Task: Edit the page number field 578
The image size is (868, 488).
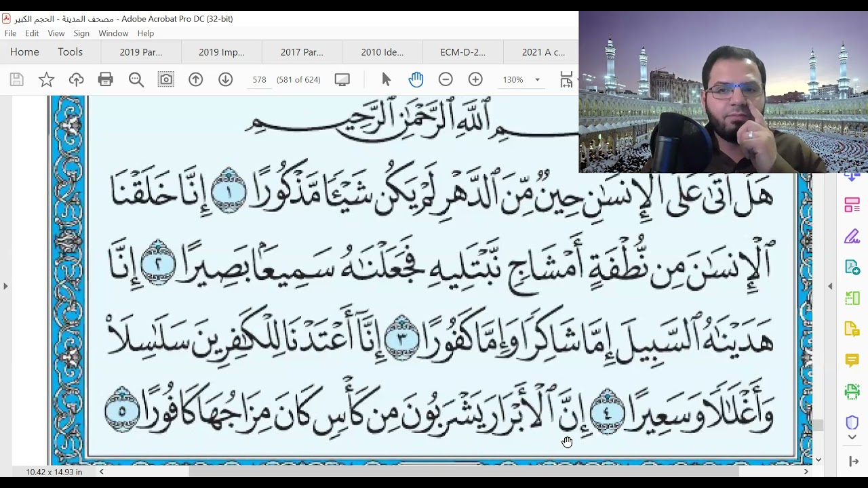Action: (259, 80)
